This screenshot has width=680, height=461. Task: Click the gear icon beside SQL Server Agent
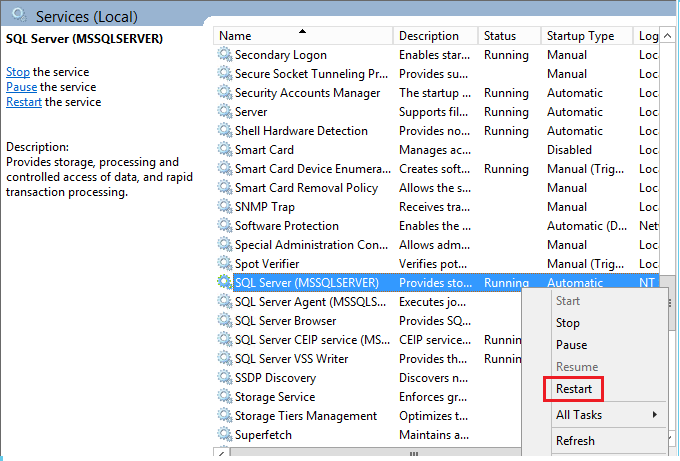(225, 302)
